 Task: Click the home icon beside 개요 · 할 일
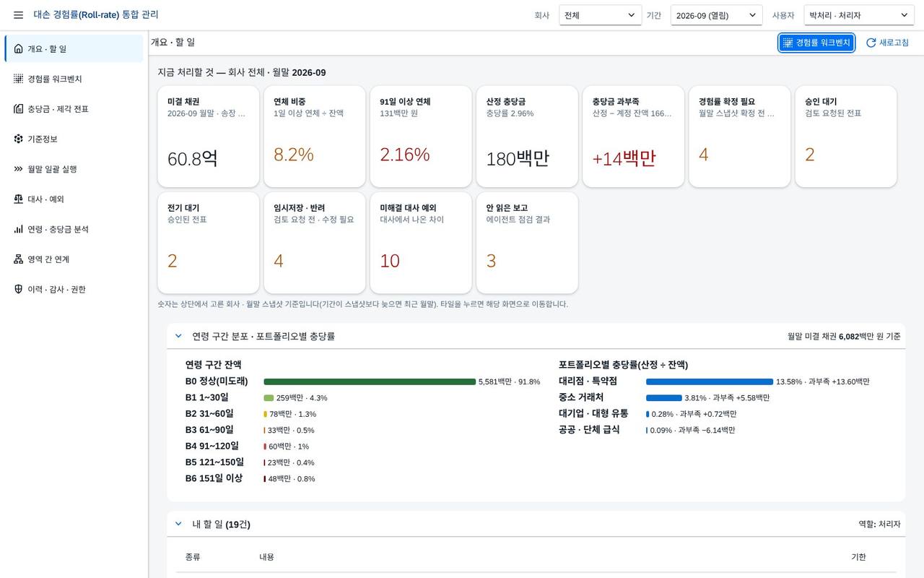pyautogui.click(x=19, y=49)
